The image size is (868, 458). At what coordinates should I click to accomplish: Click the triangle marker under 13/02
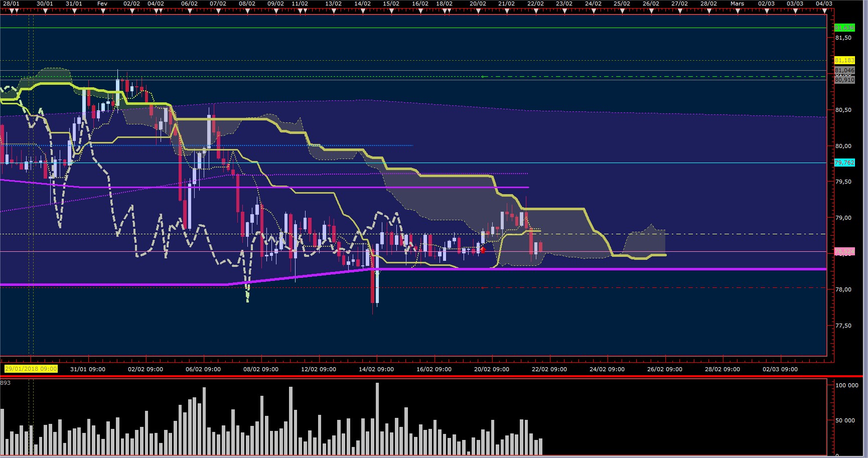point(333,11)
